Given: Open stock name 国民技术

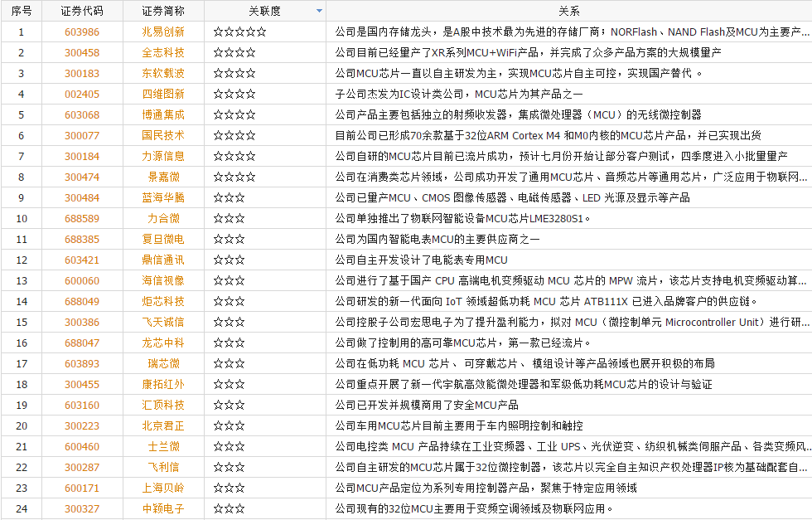Looking at the screenshot, I should [163, 135].
